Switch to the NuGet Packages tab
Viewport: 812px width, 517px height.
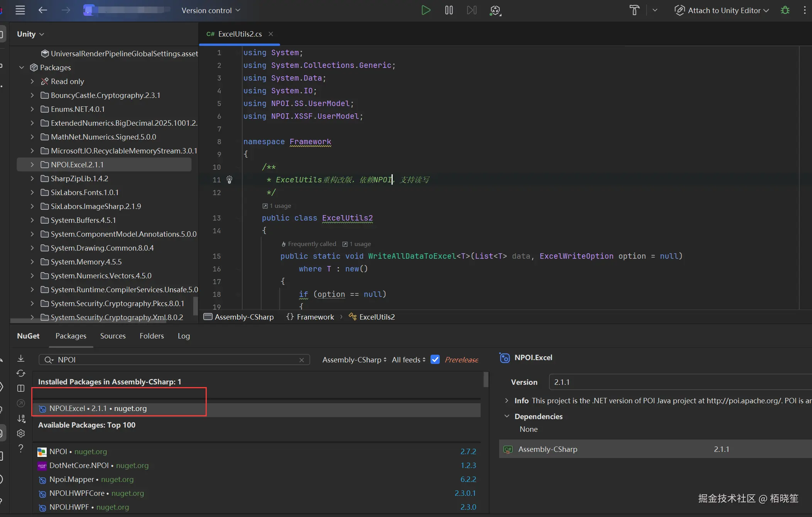pos(71,336)
